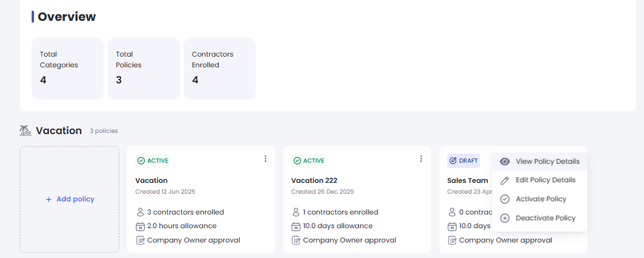Select Activate Policy menu entry
Image resolution: width=644 pixels, height=258 pixels.
pos(540,199)
